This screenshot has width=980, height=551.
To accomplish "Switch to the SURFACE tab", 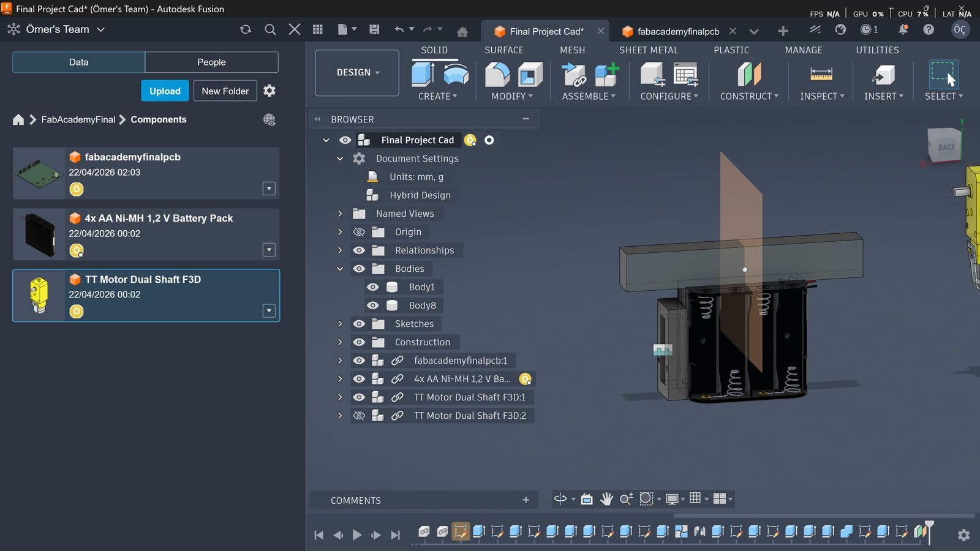I will 504,50.
